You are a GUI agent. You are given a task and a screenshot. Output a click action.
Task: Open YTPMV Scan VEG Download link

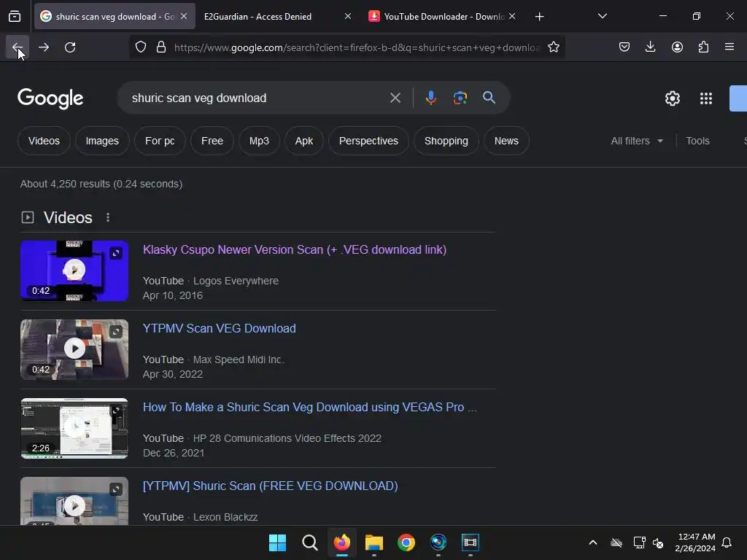pyautogui.click(x=219, y=329)
